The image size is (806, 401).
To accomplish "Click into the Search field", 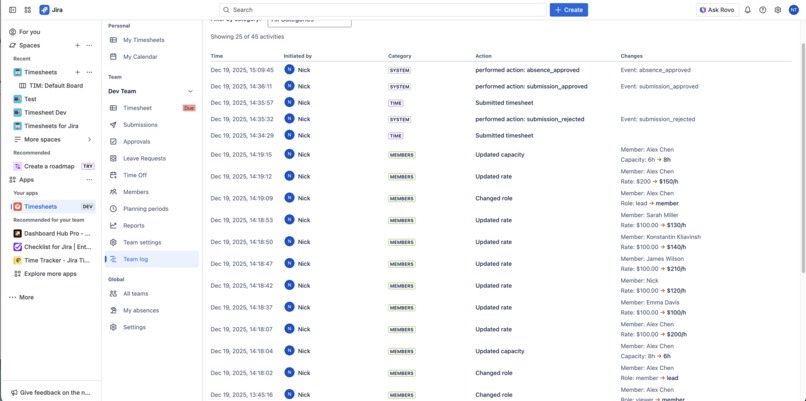I will 382,10.
